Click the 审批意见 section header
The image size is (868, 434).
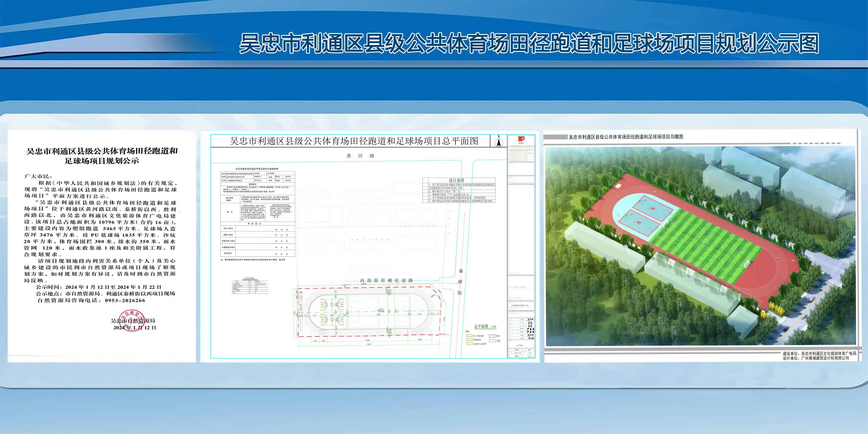point(257,223)
